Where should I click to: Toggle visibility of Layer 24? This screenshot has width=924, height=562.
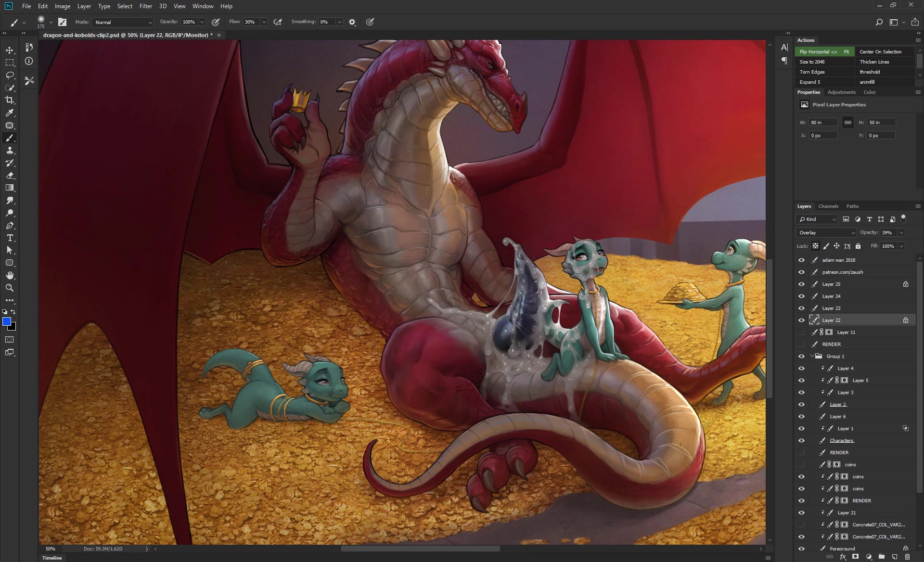coord(801,296)
